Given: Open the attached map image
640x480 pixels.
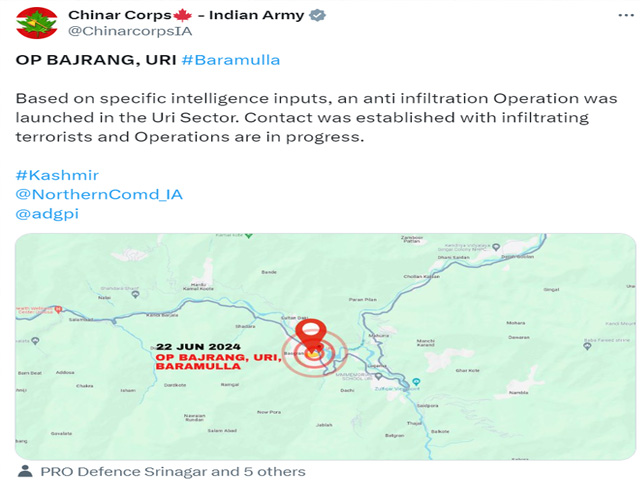Looking at the screenshot, I should 325,347.
